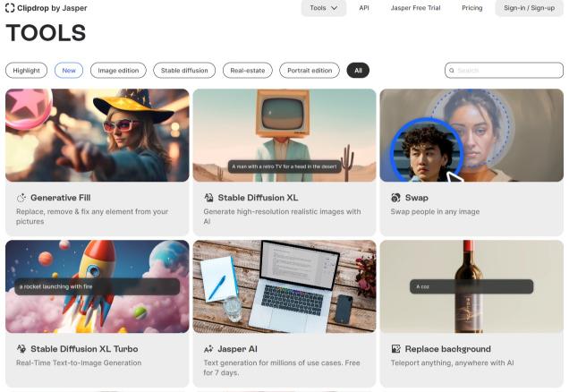Open the Jasper Free Trial link

click(x=416, y=8)
